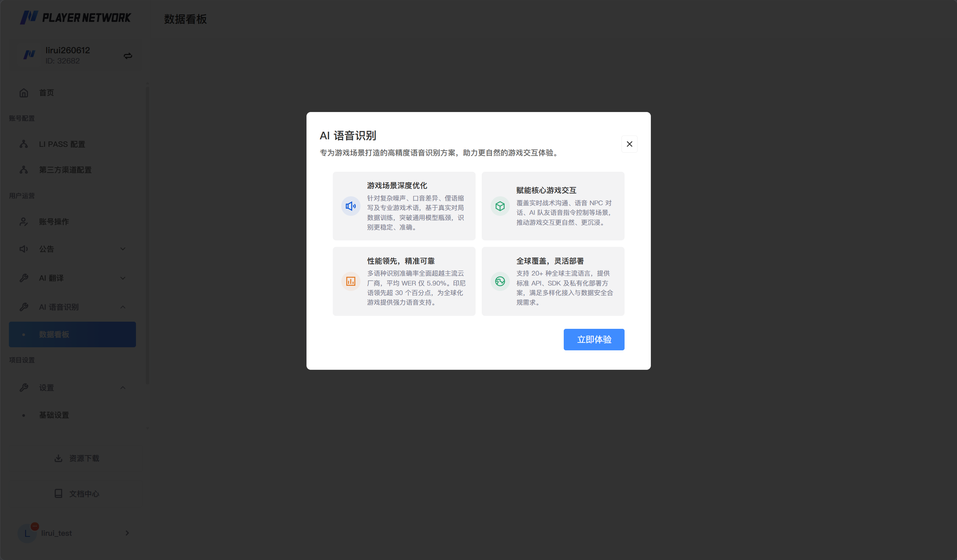Screen dimensions: 957x560
Task: Click the lirui_test user avatar
Action: point(27,533)
